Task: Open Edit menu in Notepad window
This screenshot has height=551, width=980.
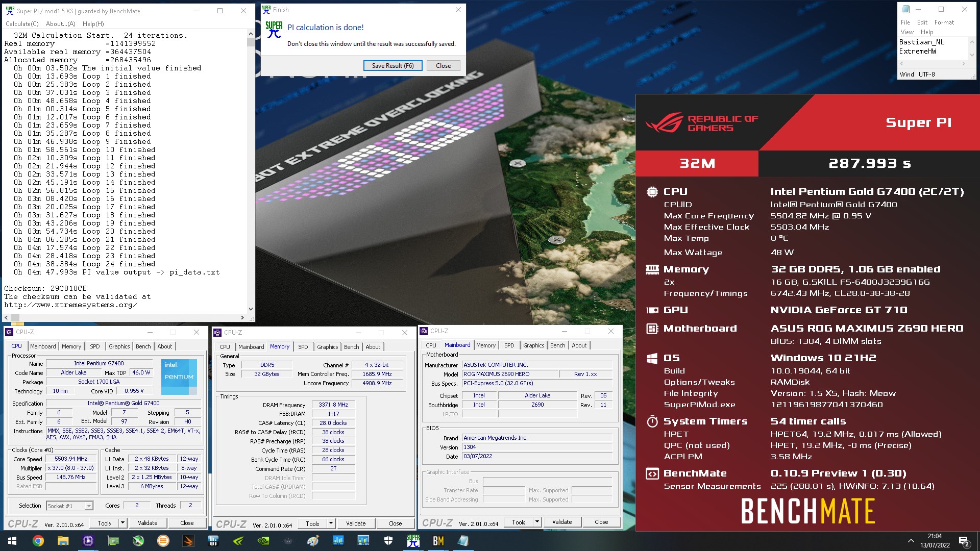Action: (x=922, y=22)
